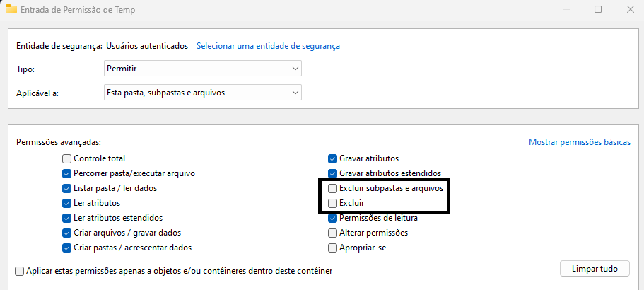Screen dimensions: 644x290
Task: Check Excluir subpastas e arquivos
Action: [333, 188]
